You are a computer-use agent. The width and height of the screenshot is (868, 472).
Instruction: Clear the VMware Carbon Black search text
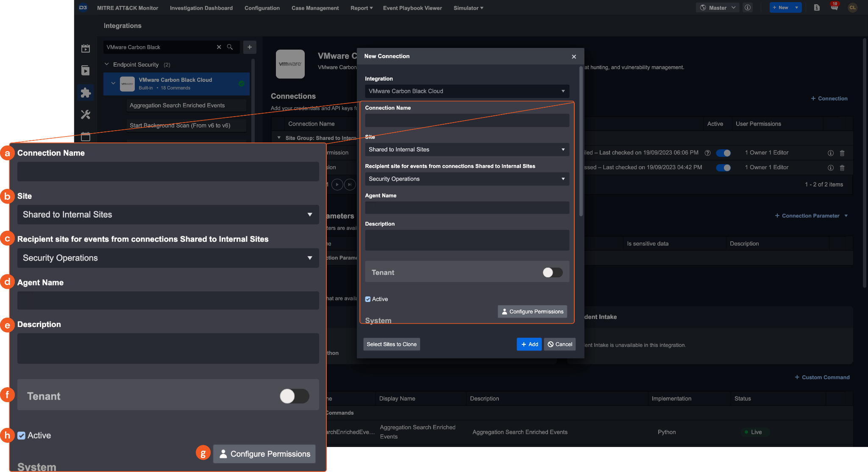[219, 47]
